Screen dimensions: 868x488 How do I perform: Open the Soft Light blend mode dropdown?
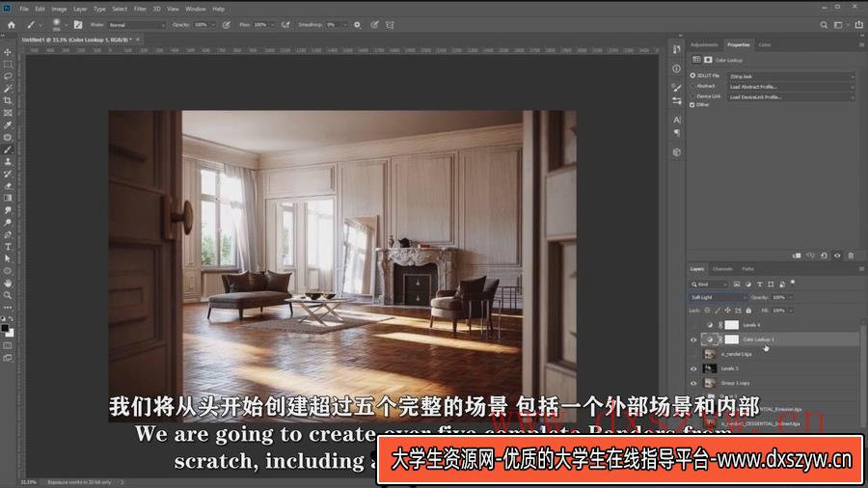click(718, 298)
